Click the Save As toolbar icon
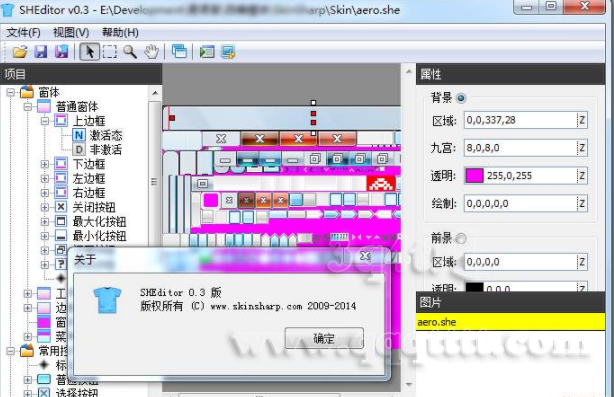The height and width of the screenshot is (397, 614). click(61, 52)
